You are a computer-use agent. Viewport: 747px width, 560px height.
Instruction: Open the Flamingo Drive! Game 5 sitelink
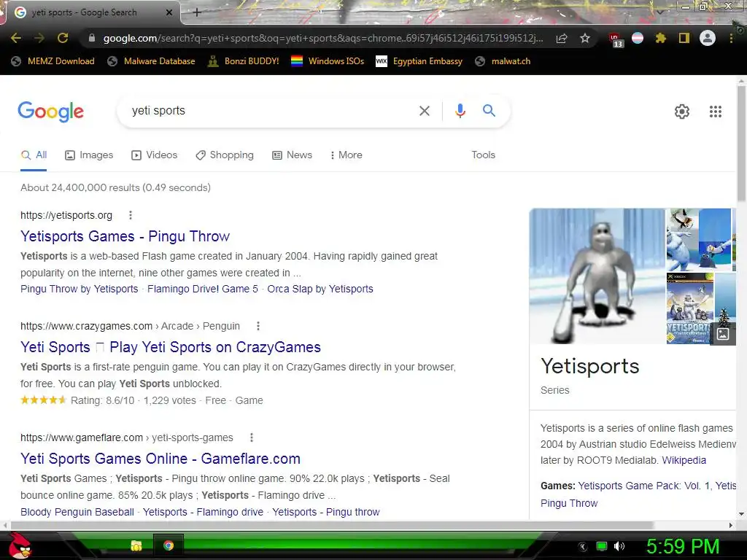pyautogui.click(x=203, y=289)
